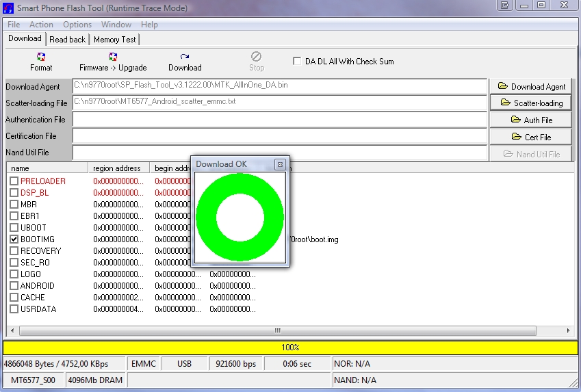This screenshot has width=581, height=392.
Task: Open the File menu
Action: [14, 25]
